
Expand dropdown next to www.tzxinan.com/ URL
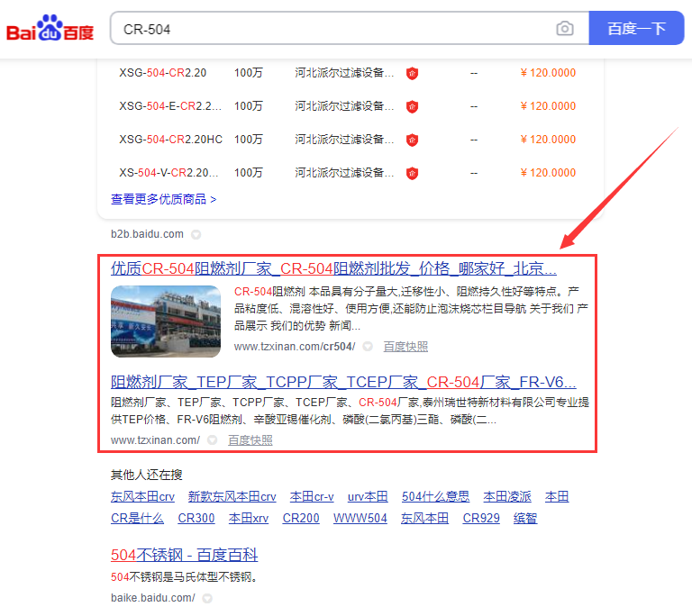(x=213, y=440)
